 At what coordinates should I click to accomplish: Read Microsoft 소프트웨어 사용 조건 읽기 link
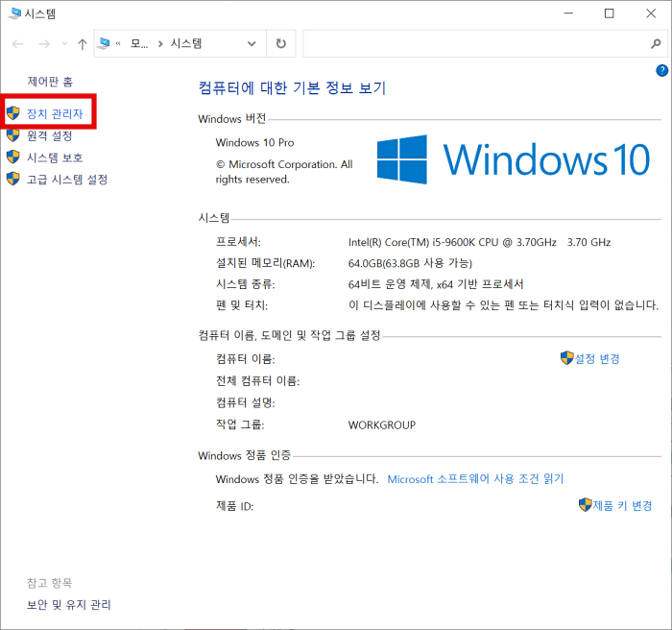point(475,479)
